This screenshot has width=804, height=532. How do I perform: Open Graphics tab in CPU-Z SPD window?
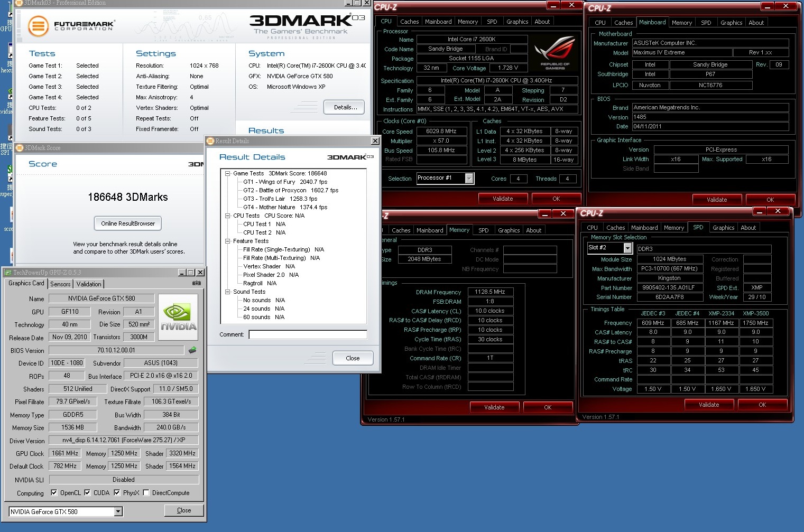pyautogui.click(x=723, y=228)
